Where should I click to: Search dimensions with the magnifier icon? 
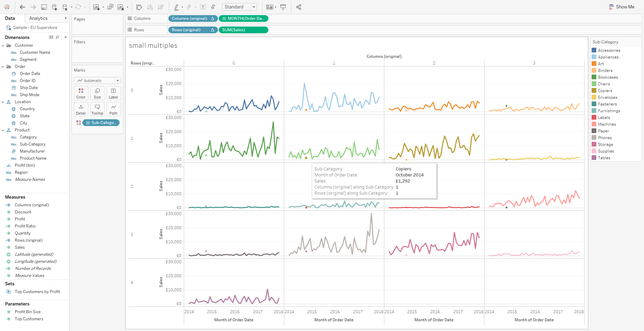[x=57, y=37]
